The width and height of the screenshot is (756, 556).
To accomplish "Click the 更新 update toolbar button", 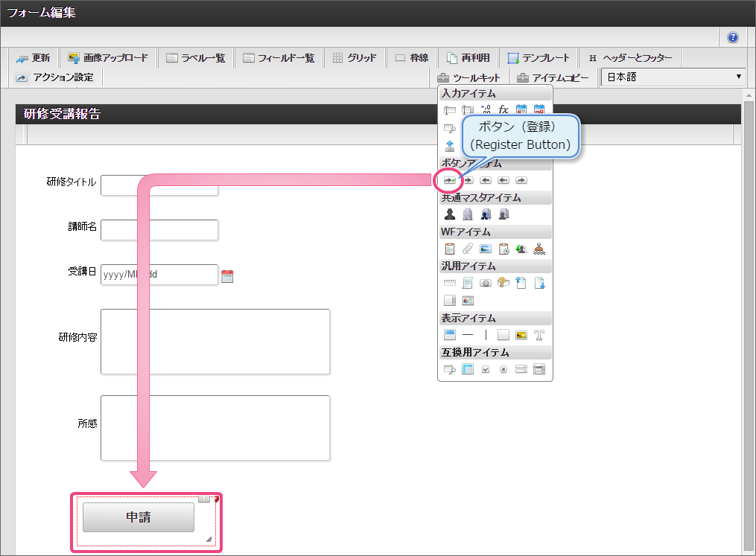I will pyautogui.click(x=34, y=58).
